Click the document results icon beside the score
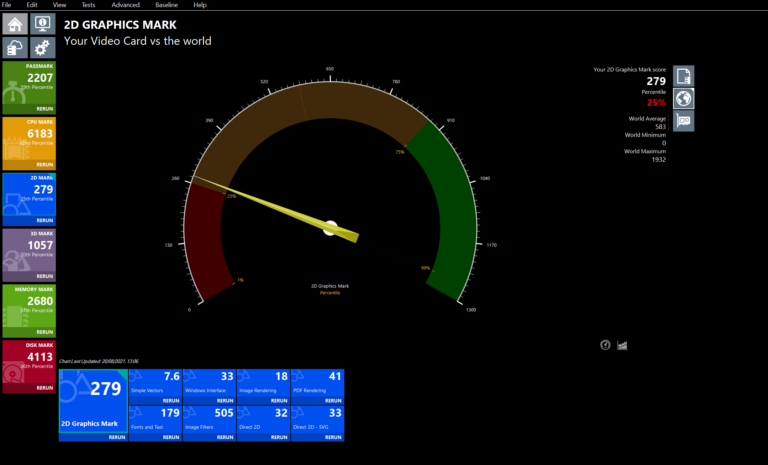The height and width of the screenshot is (465, 768). (684, 76)
